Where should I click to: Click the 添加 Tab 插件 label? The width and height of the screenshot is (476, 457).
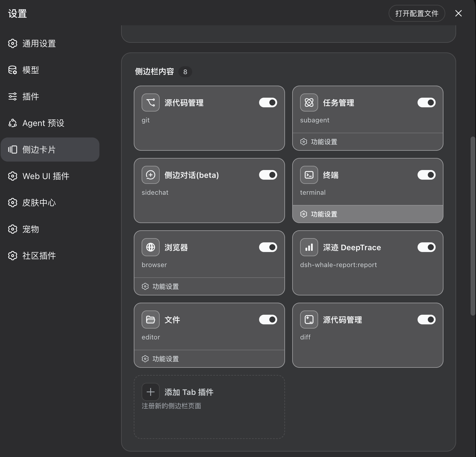pyautogui.click(x=189, y=392)
